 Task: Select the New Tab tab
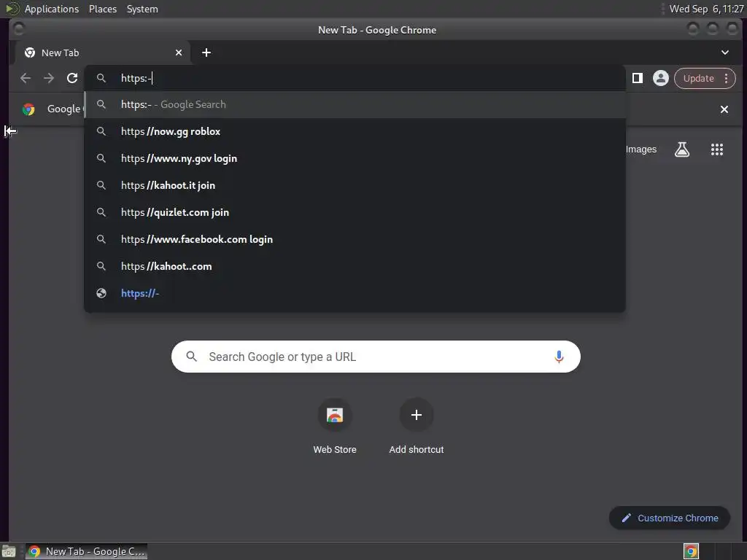[x=103, y=52]
